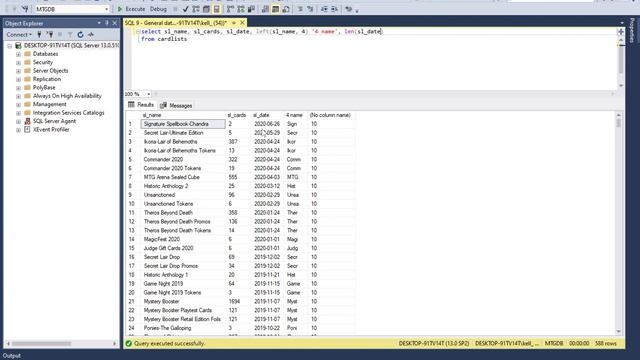
Task: Open the Connect dropdown in Object Explorer
Action: [19, 35]
